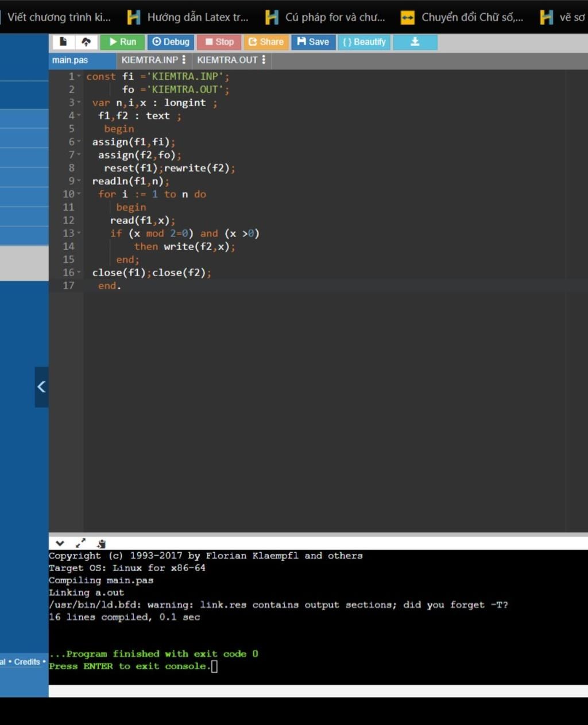The height and width of the screenshot is (725, 588).
Task: Click '16 lines compiled, 0.1 sec' line
Action: point(125,617)
